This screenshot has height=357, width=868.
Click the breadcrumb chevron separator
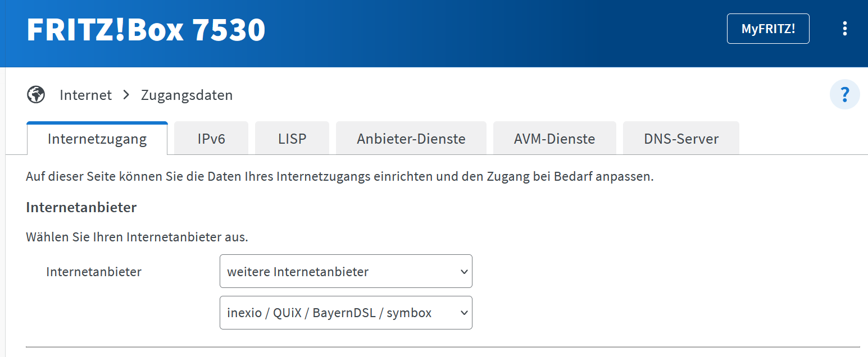[x=126, y=95]
